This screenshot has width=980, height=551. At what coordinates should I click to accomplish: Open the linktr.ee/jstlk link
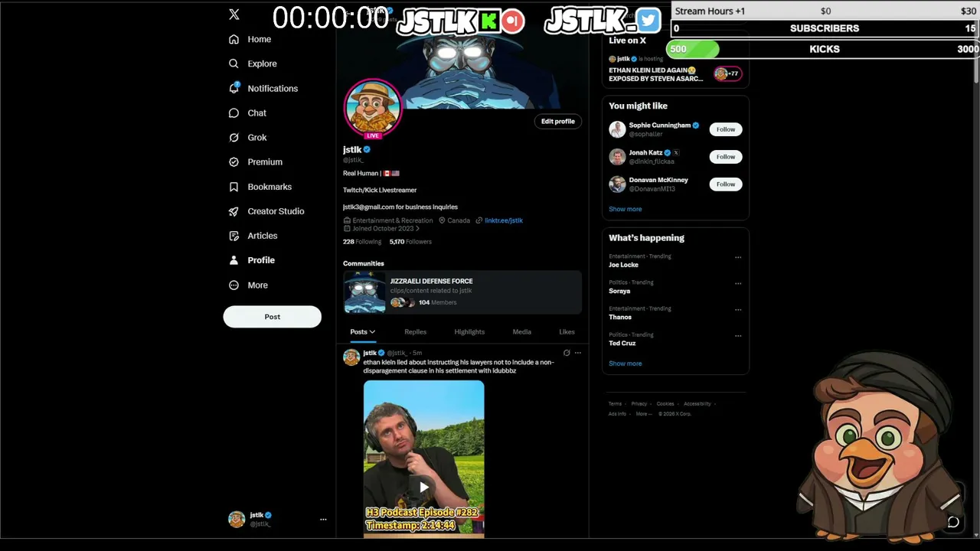(x=504, y=220)
